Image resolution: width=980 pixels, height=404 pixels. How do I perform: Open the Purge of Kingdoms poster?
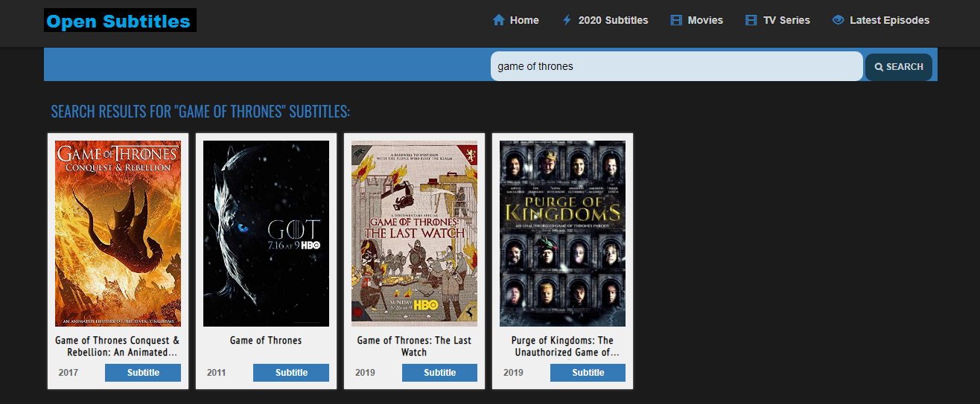[562, 234]
